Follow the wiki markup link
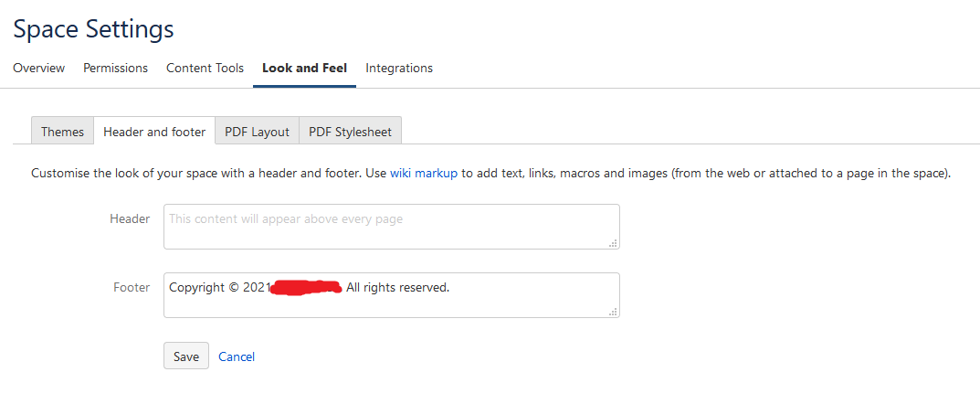The image size is (980, 404). pos(424,174)
